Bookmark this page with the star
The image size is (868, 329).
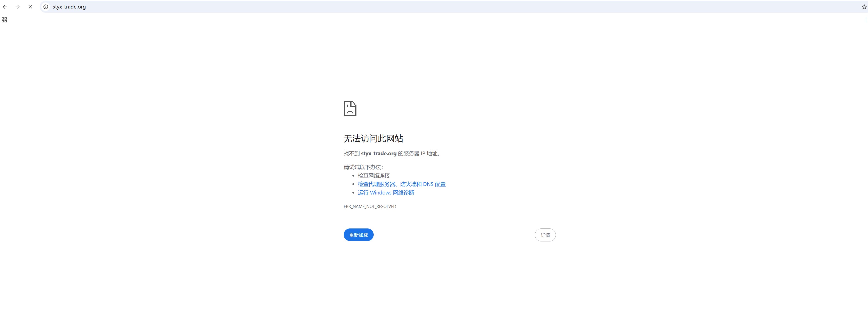point(864,7)
